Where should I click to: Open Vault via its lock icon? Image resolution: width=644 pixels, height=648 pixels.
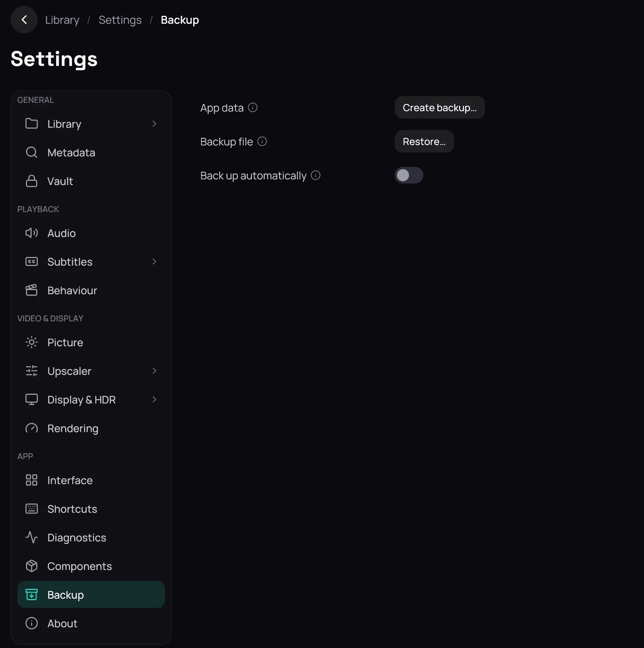pos(32,181)
